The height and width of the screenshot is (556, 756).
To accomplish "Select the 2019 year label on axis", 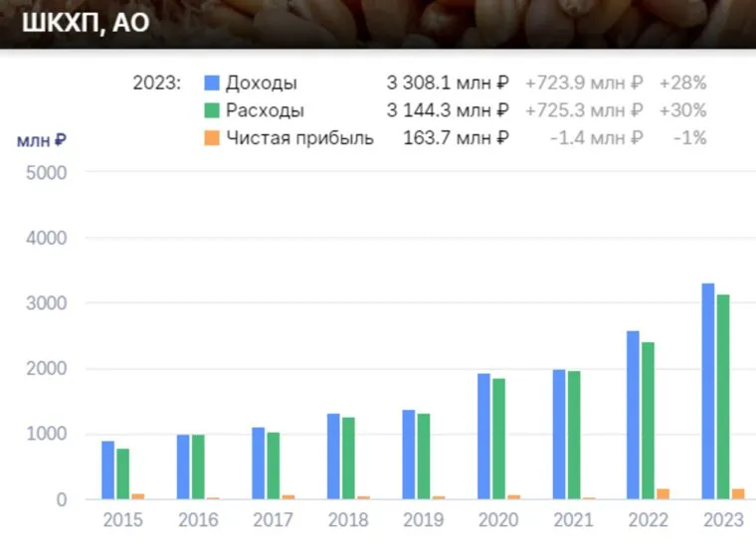I will (423, 520).
